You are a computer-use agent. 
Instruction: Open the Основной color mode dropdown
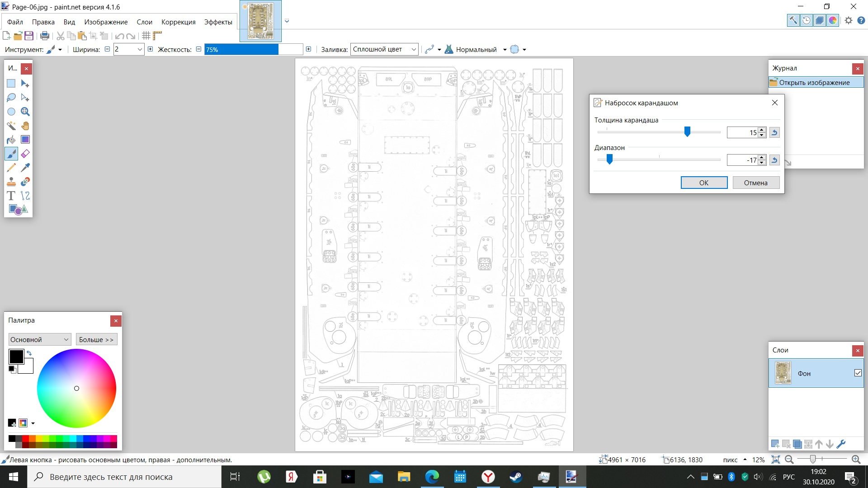40,339
